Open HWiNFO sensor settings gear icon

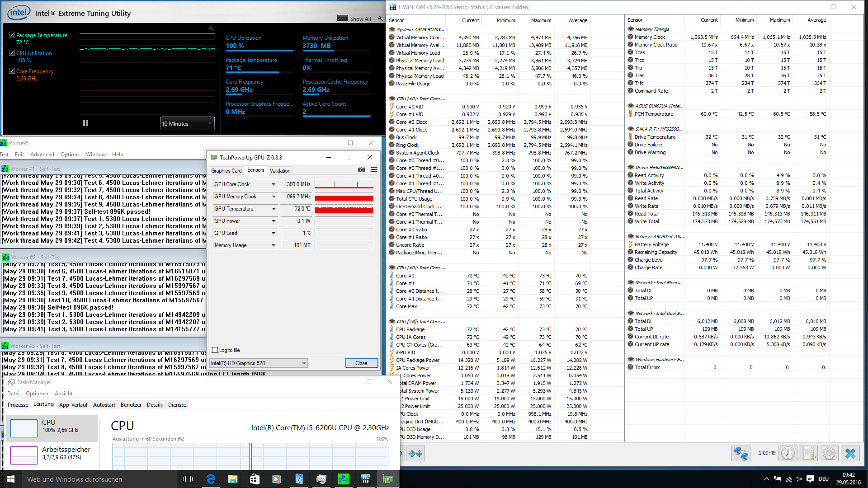point(829,453)
